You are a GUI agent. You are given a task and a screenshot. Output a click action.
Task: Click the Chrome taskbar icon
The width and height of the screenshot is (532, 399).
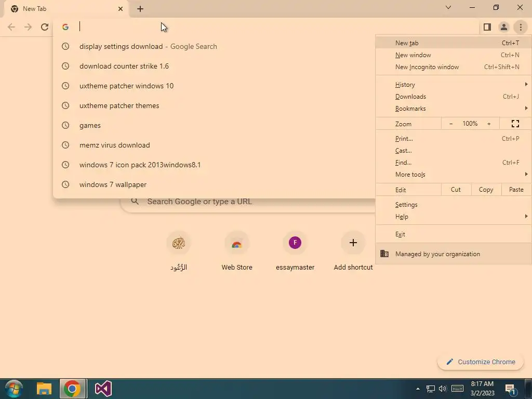(72, 389)
